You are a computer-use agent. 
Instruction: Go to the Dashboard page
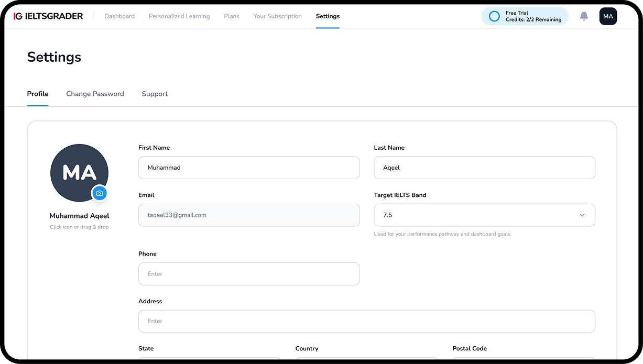point(119,16)
